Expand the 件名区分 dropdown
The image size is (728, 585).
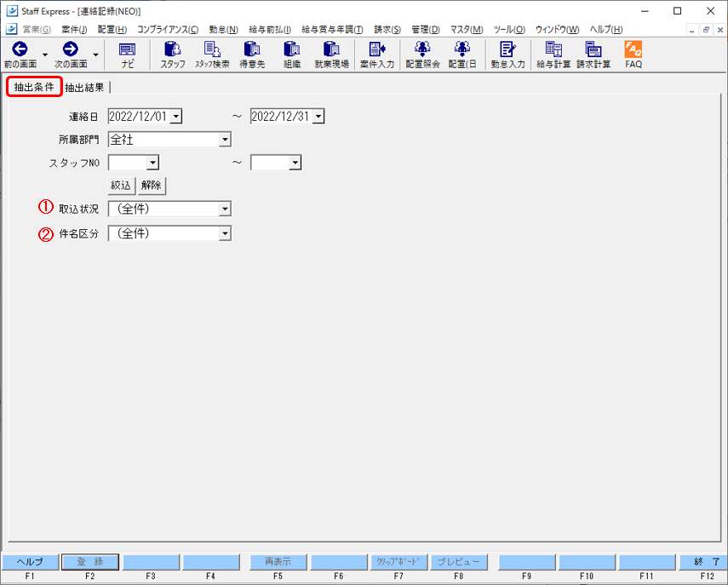point(225,233)
